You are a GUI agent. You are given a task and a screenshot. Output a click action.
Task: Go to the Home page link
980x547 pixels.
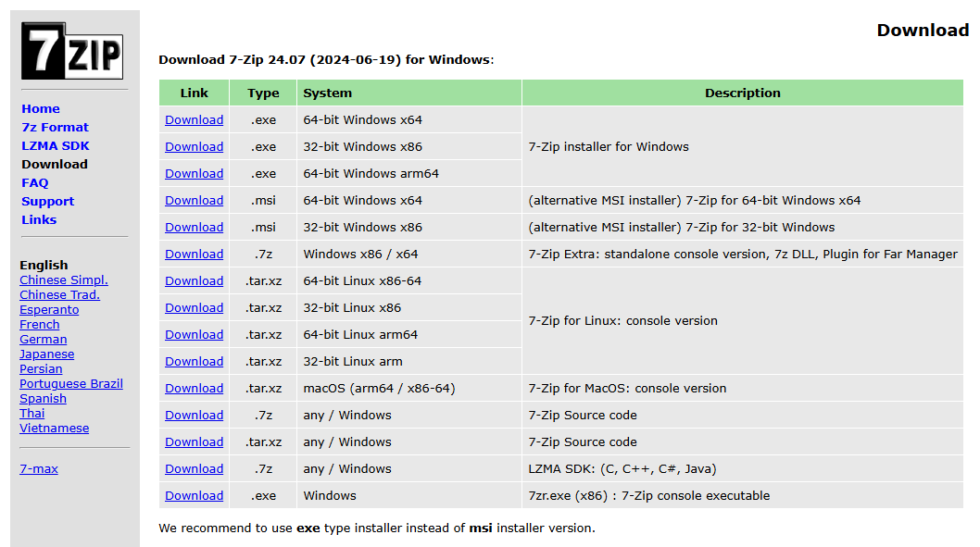click(41, 108)
